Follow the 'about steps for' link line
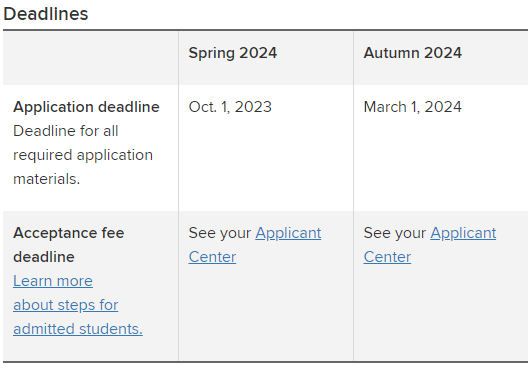530x373 pixels. pos(66,305)
